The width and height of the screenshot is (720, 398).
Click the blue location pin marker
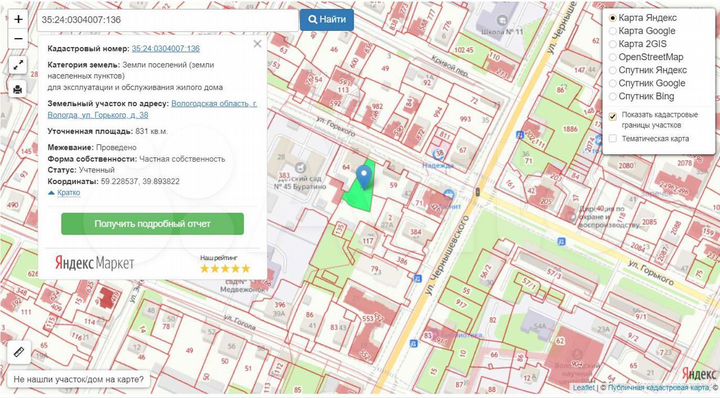(x=364, y=178)
